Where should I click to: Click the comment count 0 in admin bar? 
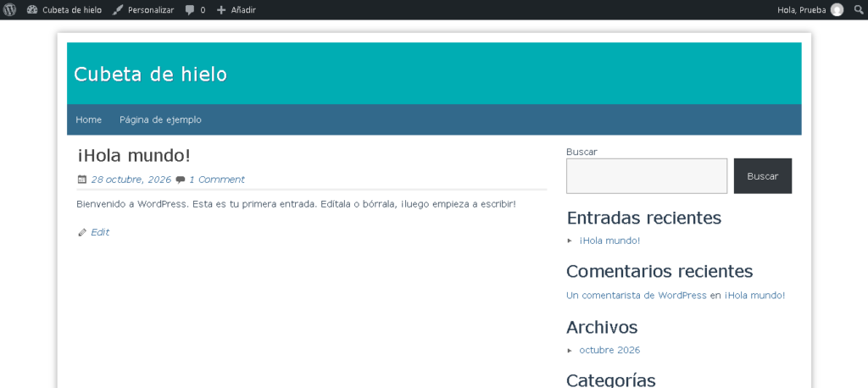point(203,10)
